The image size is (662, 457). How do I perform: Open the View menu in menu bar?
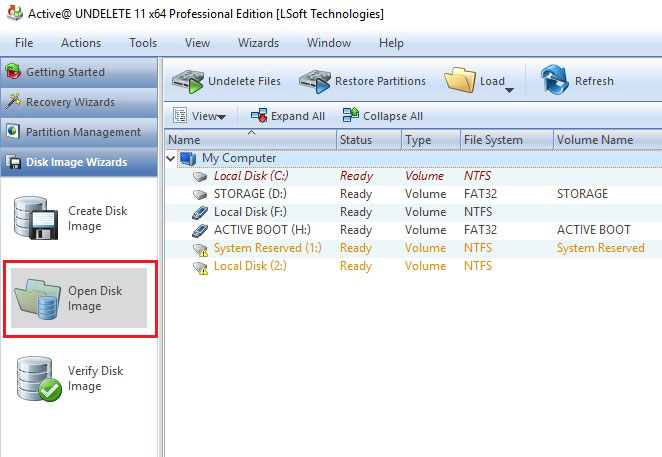pyautogui.click(x=197, y=43)
